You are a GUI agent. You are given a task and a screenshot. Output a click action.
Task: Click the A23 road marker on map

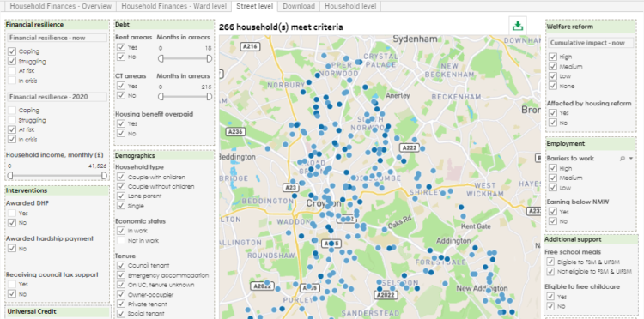pos(291,188)
